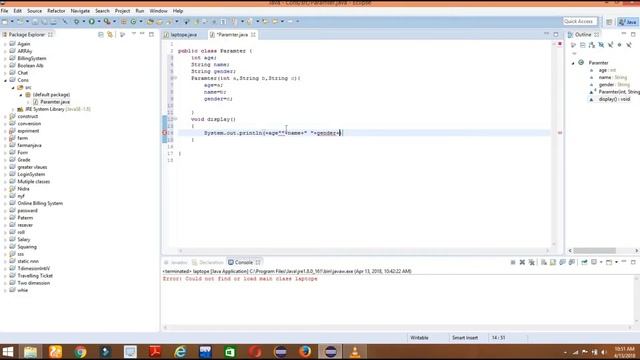This screenshot has width=640, height=360.
Task: Click into Quick Access field
Action: click(580, 21)
